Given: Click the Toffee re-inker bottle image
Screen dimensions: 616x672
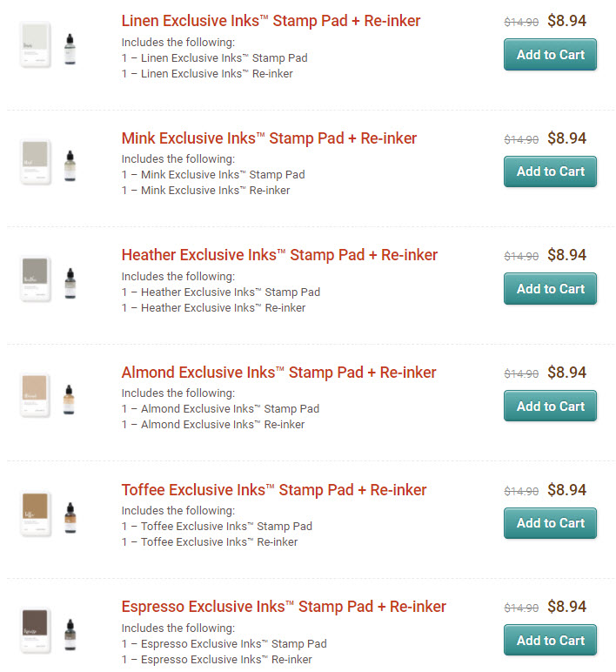Looking at the screenshot, I should coord(70,515).
